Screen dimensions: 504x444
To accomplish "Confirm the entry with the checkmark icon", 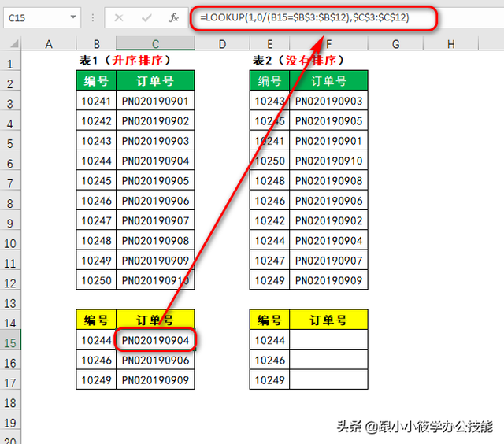I will click(146, 17).
